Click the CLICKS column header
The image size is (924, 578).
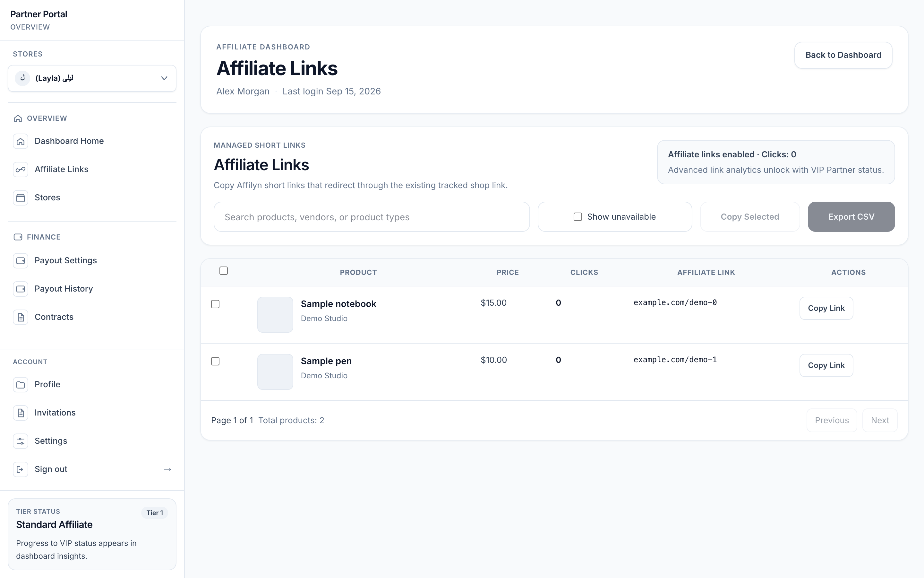[x=584, y=273]
